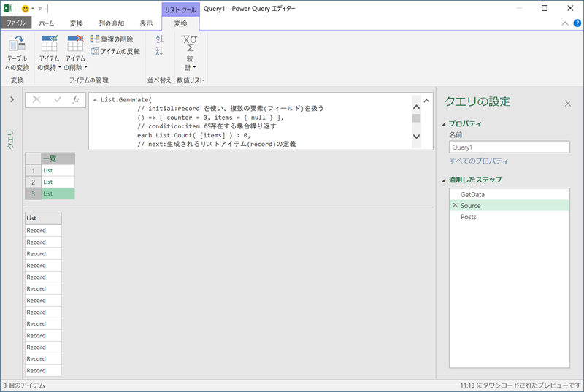
Task: Expand the クエリ pane with chevron
Action: (12, 99)
